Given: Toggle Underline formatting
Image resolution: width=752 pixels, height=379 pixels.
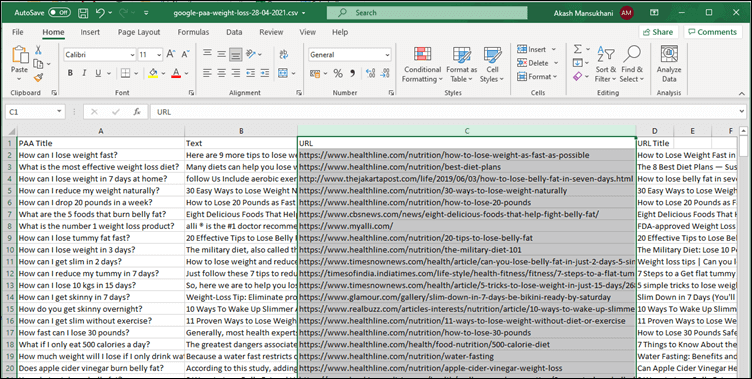Looking at the screenshot, I should 98,73.
